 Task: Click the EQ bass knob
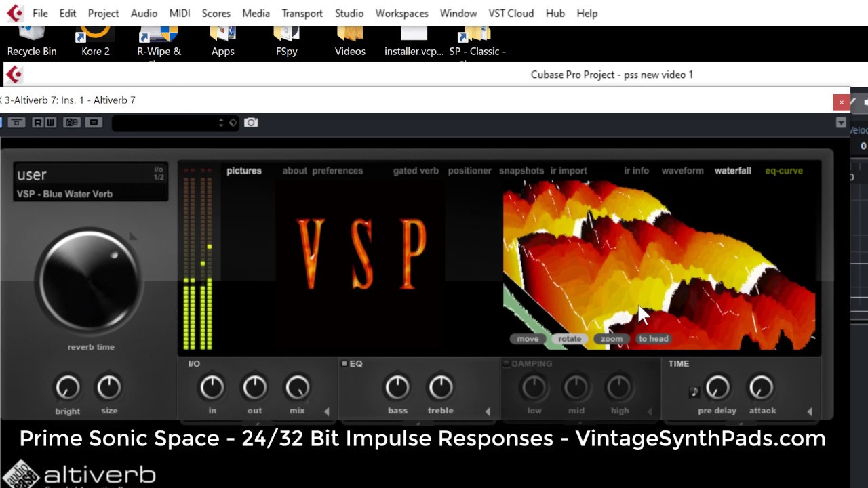(x=397, y=387)
